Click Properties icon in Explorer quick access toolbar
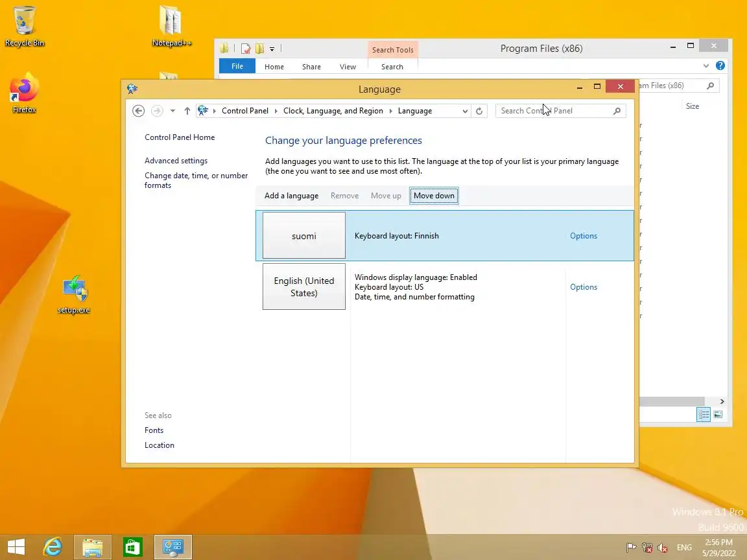This screenshot has width=747, height=560. (245, 49)
